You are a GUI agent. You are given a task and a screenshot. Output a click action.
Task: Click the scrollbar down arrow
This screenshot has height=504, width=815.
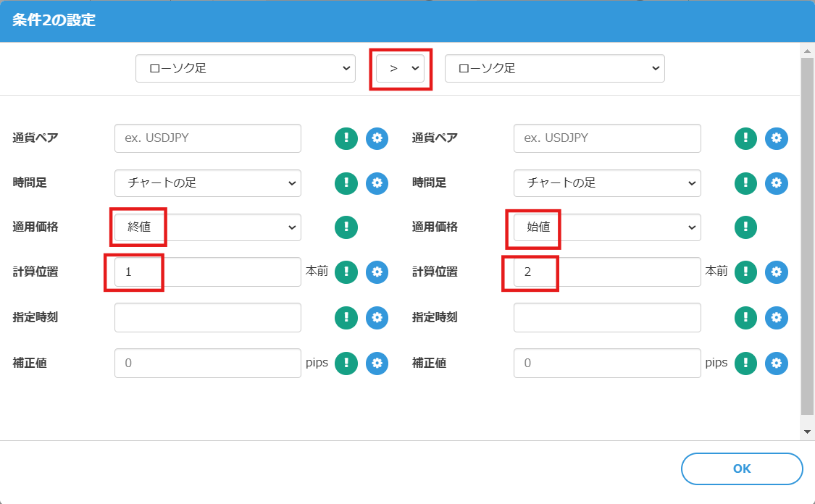pos(808,432)
